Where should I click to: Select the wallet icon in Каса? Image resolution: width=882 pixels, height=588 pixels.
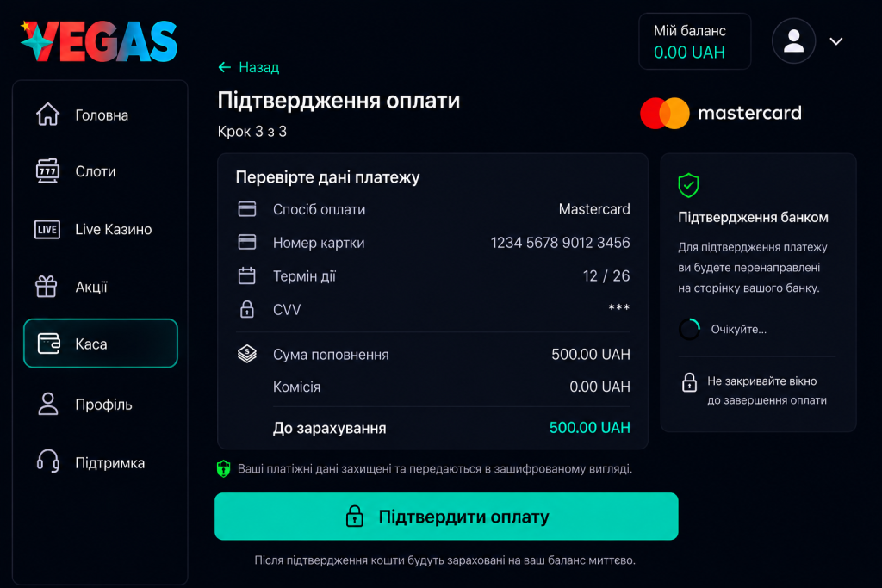click(x=49, y=344)
